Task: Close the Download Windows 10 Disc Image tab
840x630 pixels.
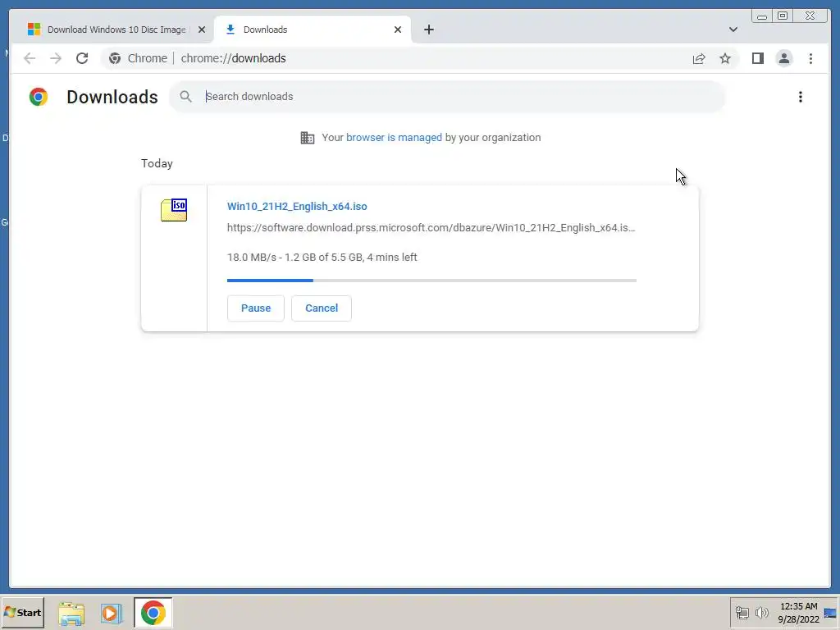Action: tap(202, 30)
